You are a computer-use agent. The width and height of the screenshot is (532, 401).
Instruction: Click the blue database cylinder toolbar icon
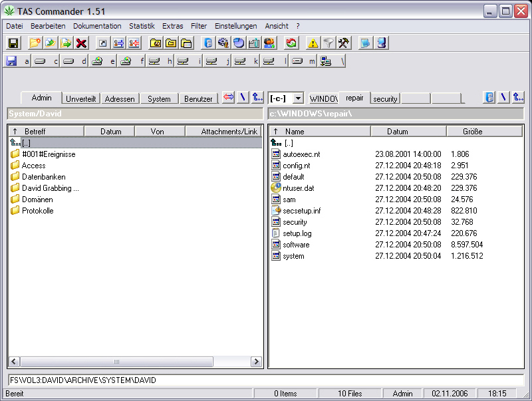208,43
